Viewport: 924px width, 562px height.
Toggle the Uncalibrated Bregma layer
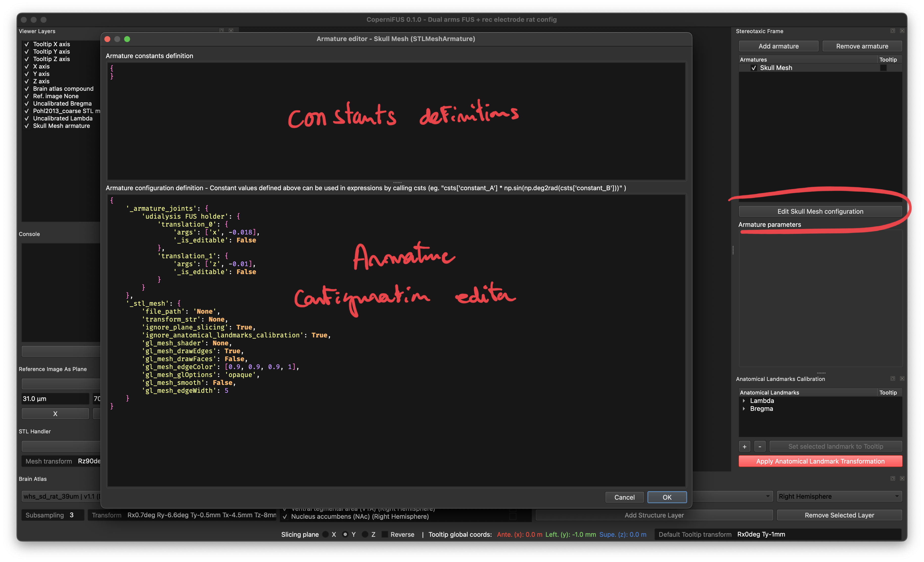pos(27,104)
